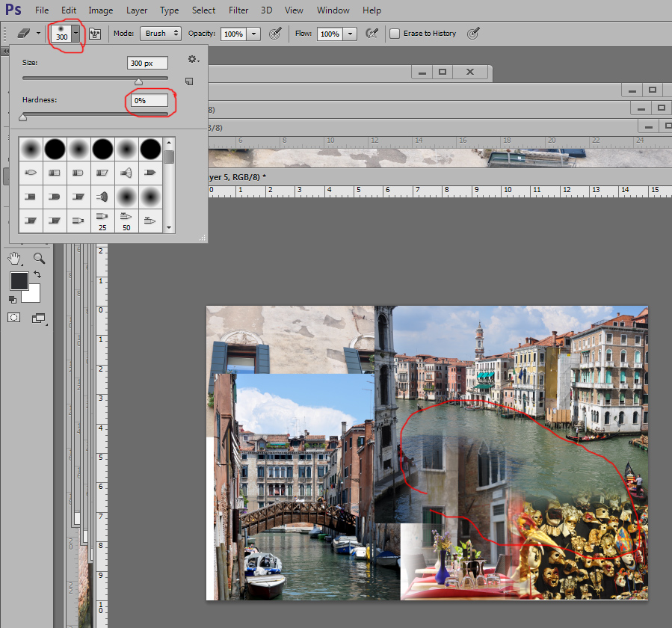This screenshot has width=672, height=628.
Task: Click the swap foreground and background colors arrow
Action: pos(37,275)
